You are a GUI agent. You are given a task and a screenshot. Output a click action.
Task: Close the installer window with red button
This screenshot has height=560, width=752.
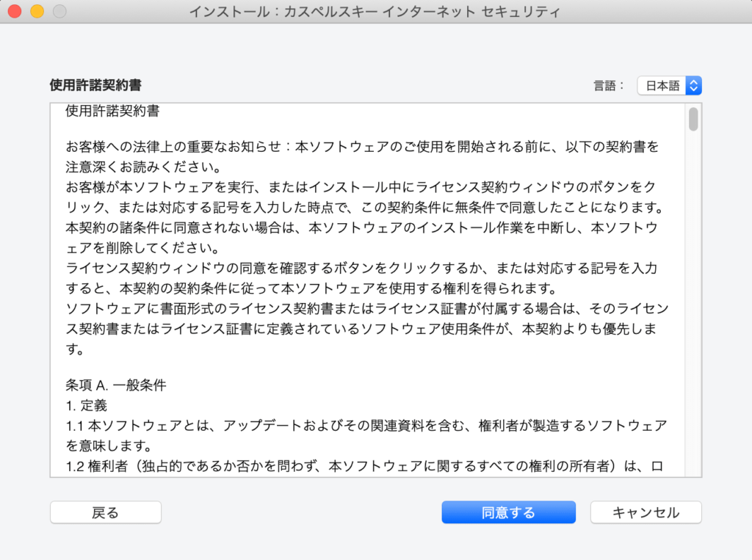pos(15,11)
